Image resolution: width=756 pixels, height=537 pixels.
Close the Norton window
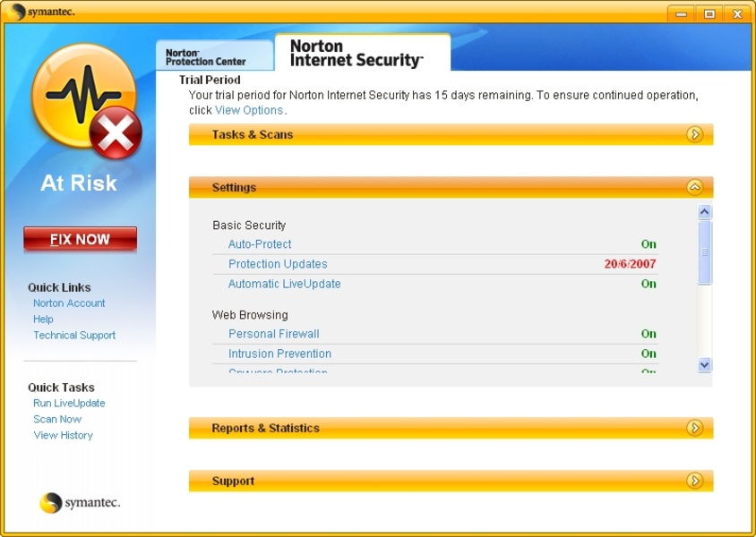(738, 13)
